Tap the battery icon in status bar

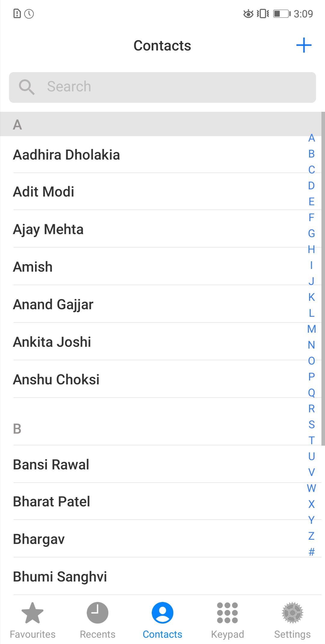(281, 14)
